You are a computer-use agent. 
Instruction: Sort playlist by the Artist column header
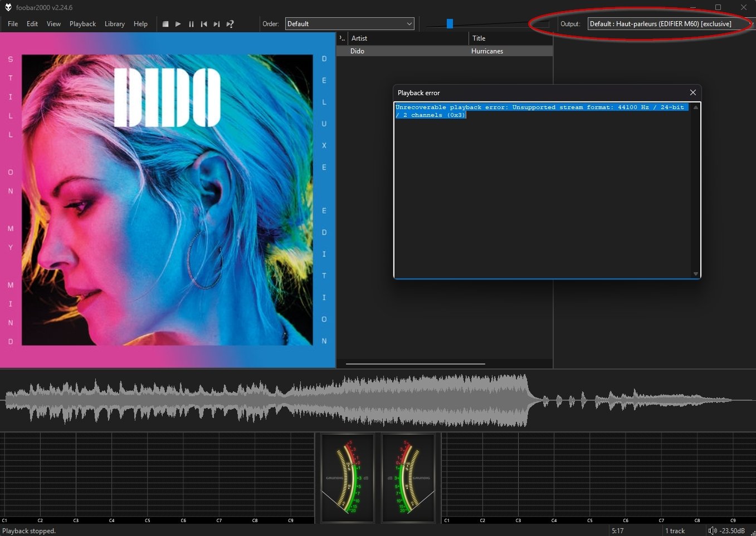pos(408,38)
